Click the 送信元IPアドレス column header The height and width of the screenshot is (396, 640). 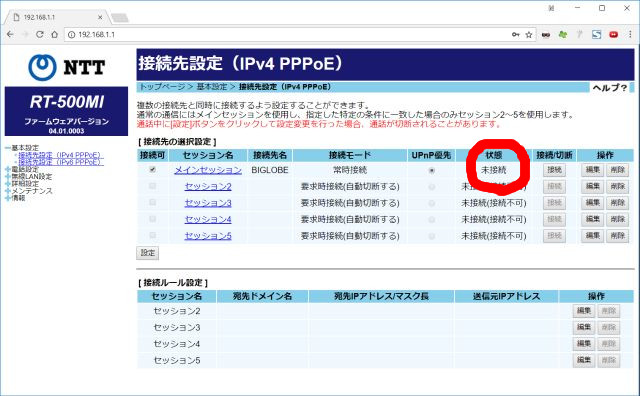[x=507, y=296]
